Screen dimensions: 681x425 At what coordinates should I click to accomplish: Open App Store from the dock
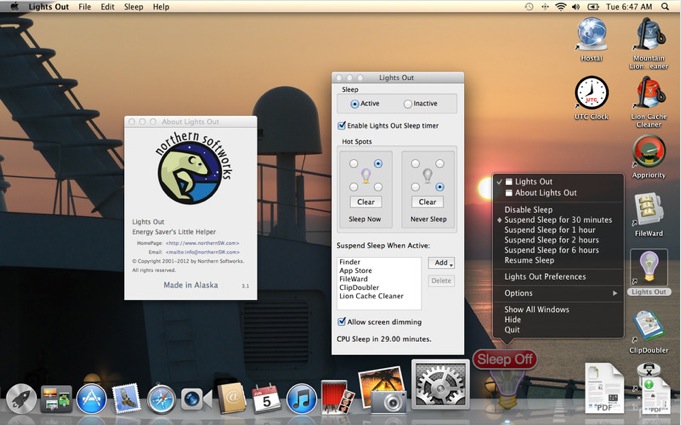[91, 399]
